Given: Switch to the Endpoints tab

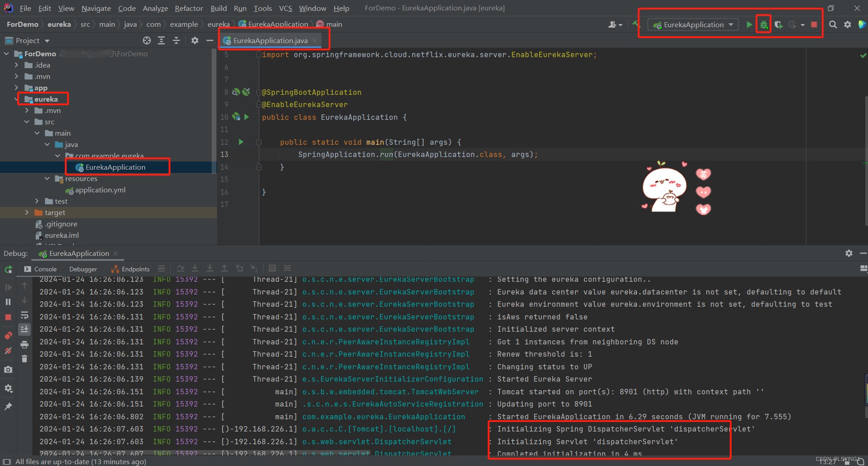Looking at the screenshot, I should [131, 269].
